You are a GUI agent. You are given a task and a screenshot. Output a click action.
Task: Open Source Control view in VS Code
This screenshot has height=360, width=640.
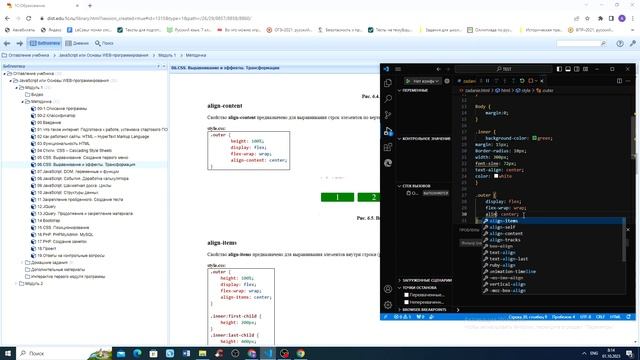click(388, 115)
